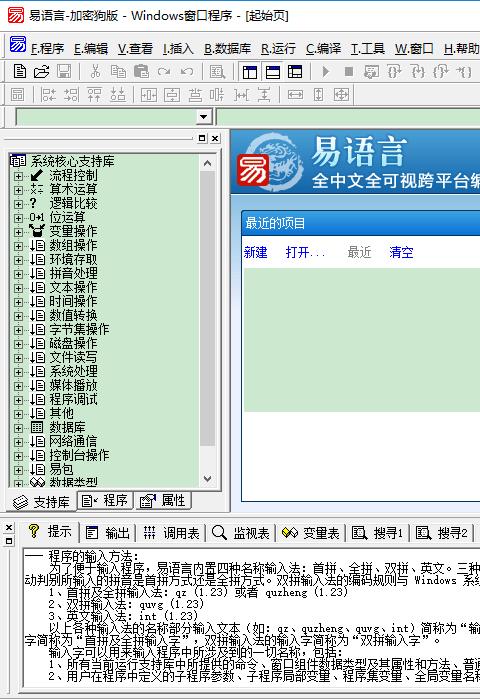The image size is (480, 700).
Task: Select the 易包 tree item
Action: pyautogui.click(x=61, y=469)
